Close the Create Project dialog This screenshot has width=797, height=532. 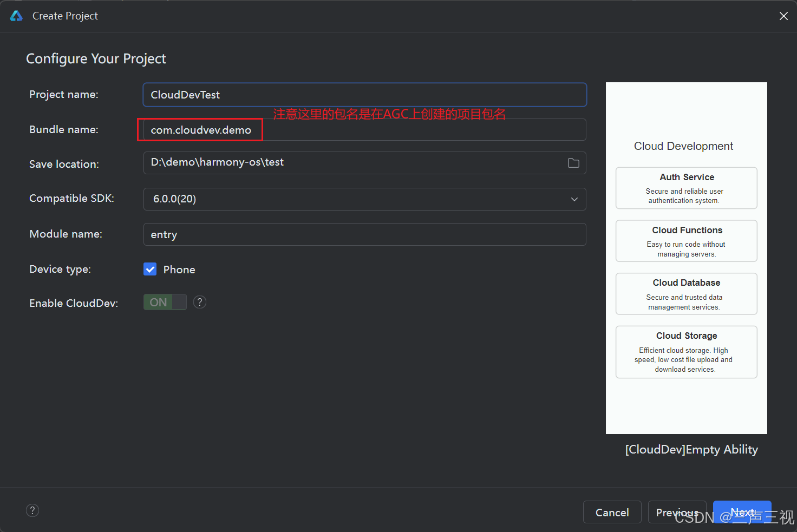783,16
